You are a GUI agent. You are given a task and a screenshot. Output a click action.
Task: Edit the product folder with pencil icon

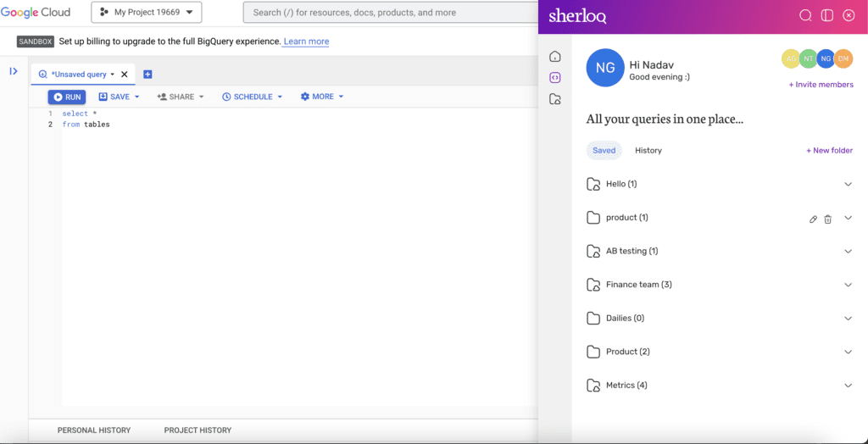(813, 219)
